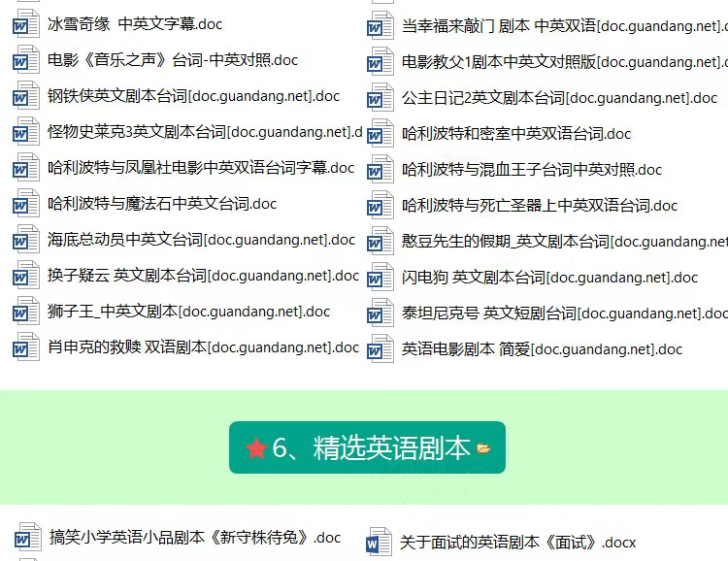This screenshot has width=728, height=561.
Task: Open file 公主日记2英文剧本台词
Action: click(559, 97)
